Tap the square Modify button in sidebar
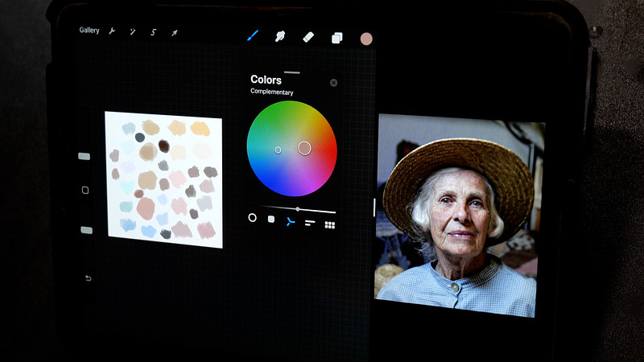 (x=85, y=190)
